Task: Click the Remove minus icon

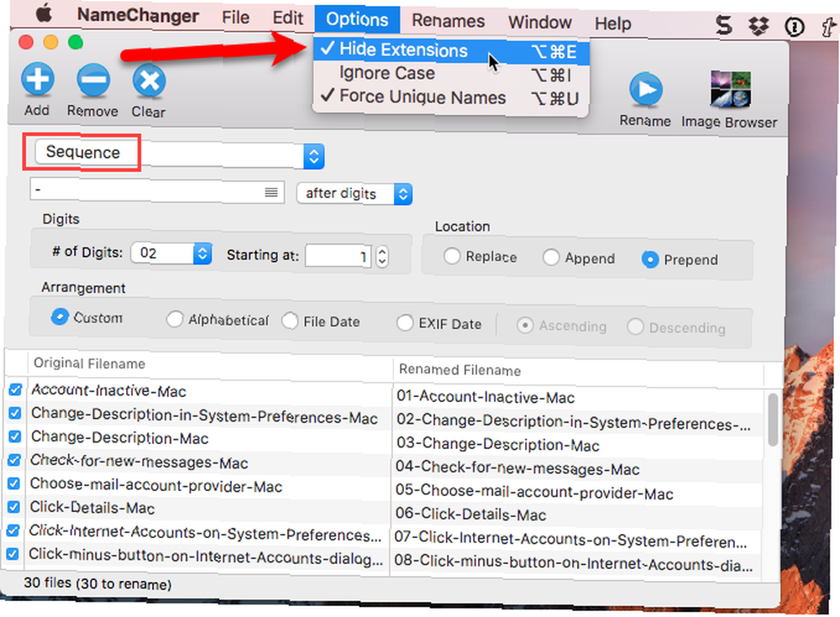Action: tap(93, 81)
